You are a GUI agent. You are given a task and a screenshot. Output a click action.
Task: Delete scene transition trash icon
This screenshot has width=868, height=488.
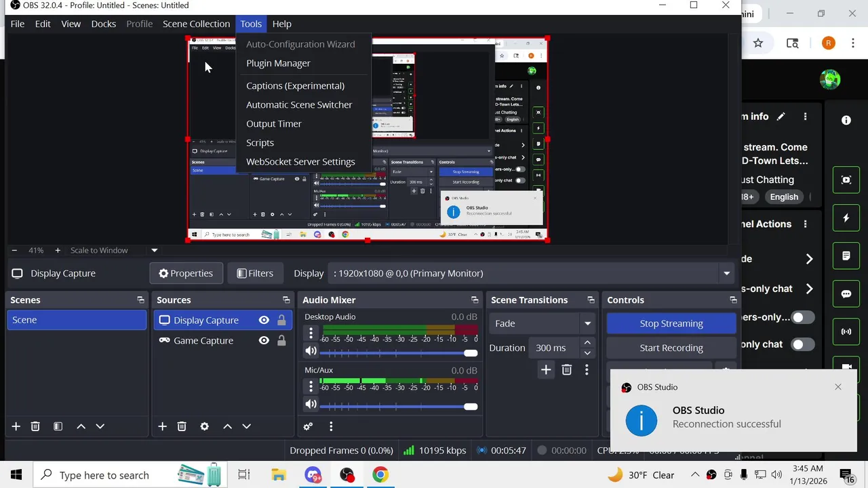pos(567,369)
